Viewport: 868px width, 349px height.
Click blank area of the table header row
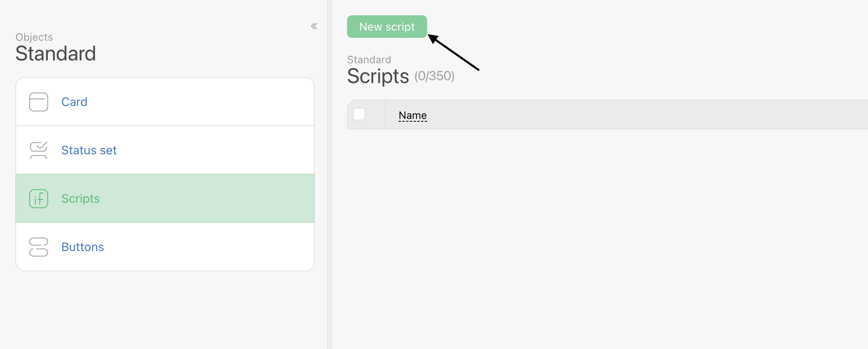(644, 115)
